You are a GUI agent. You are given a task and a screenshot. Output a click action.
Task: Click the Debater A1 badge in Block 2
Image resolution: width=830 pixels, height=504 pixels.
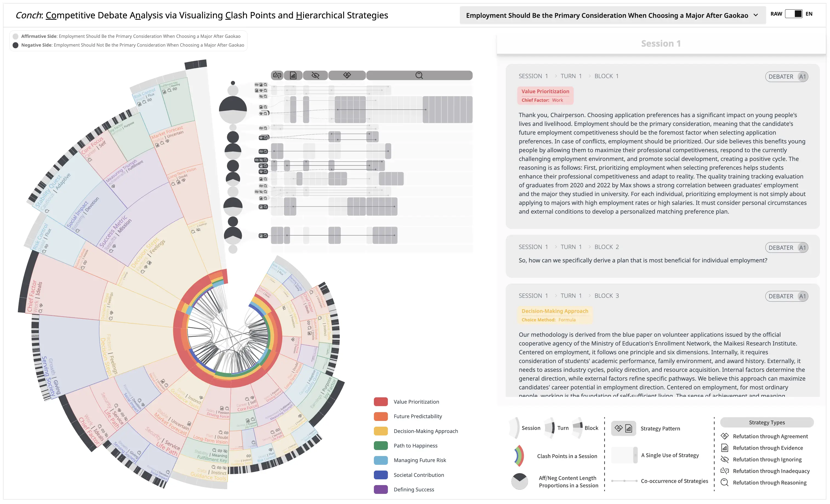coord(786,248)
